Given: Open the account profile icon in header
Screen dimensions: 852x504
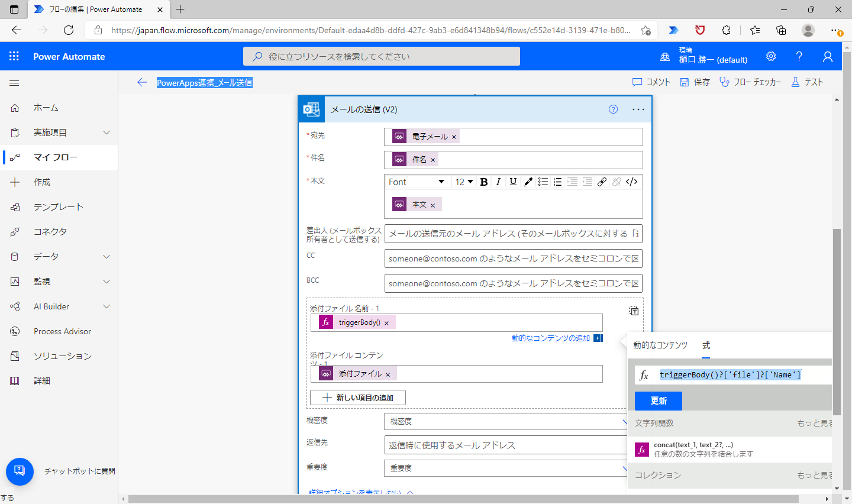Looking at the screenshot, I should coord(828,56).
